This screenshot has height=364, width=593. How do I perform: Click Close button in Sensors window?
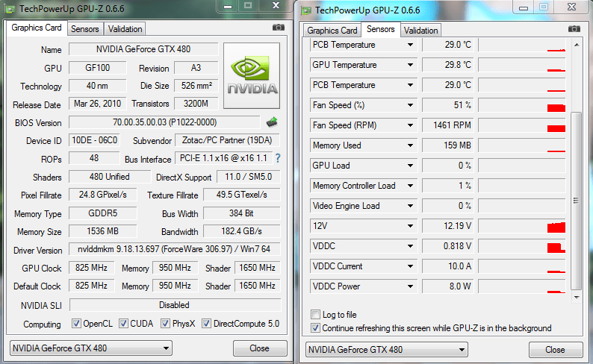(x=555, y=350)
